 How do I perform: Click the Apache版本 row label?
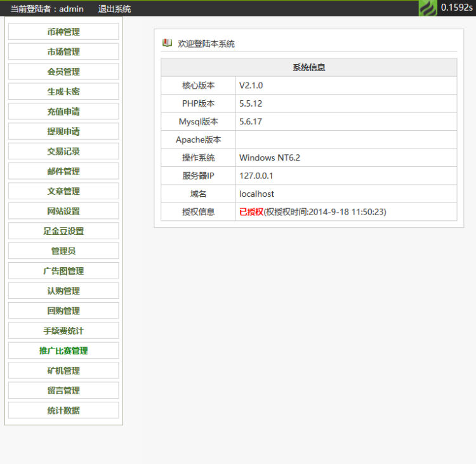[198, 140]
